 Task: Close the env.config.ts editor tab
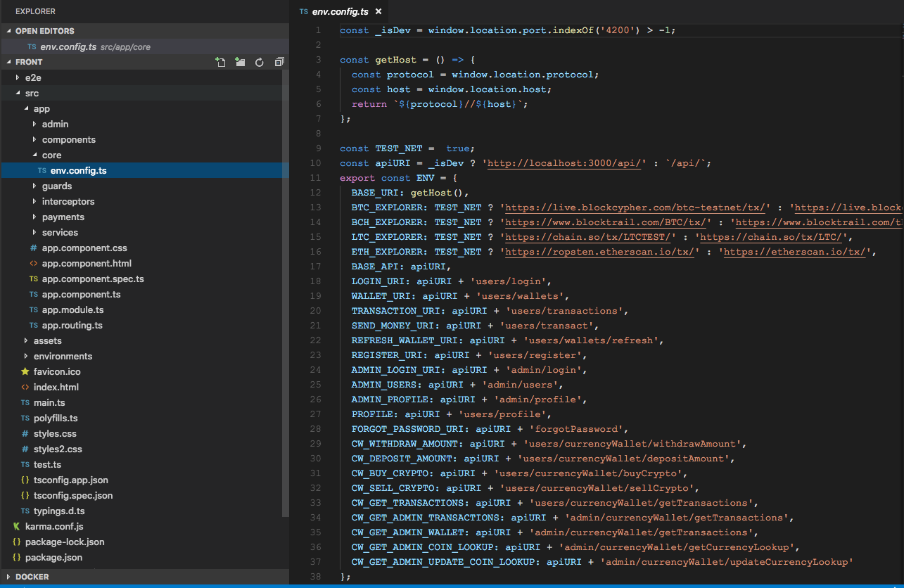click(378, 12)
